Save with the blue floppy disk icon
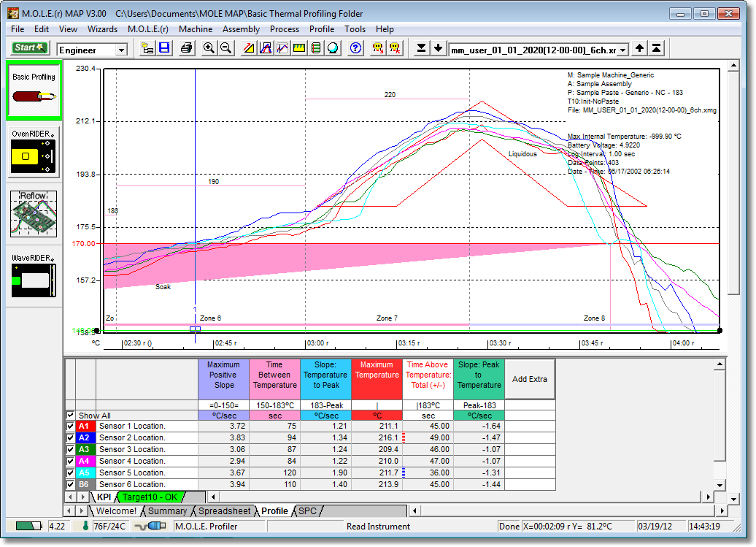The image size is (756, 547). pos(164,48)
